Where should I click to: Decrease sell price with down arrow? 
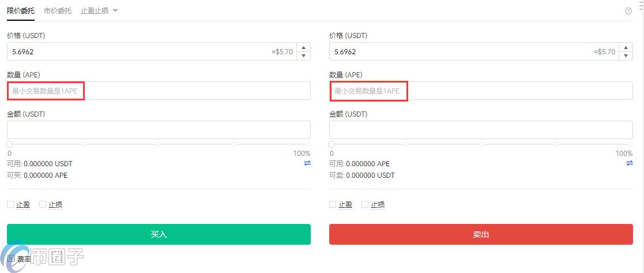click(x=626, y=55)
